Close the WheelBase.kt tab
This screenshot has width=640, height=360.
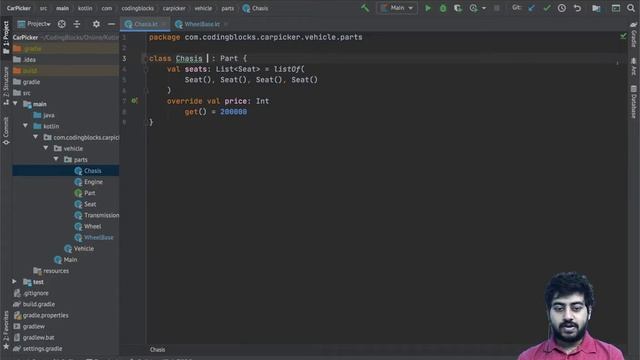coord(226,24)
